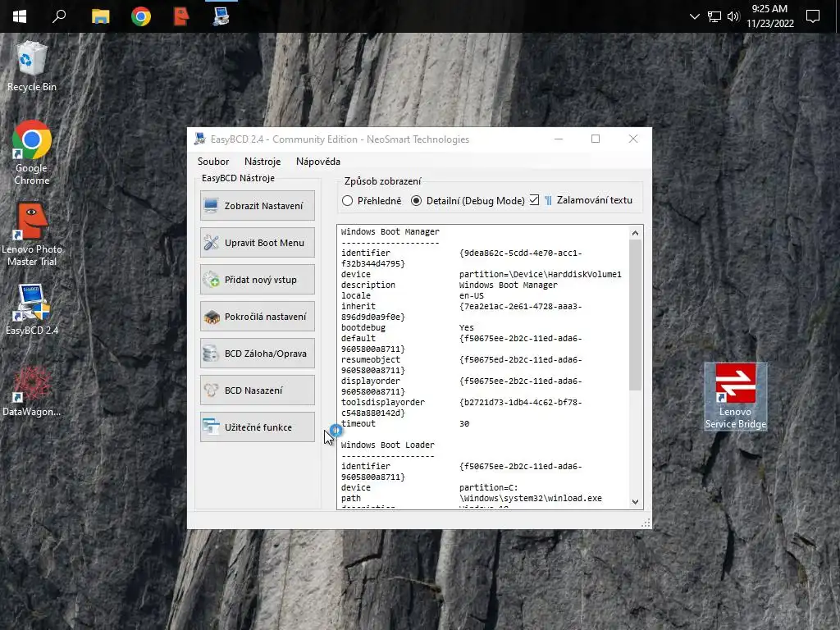The image size is (840, 630).
Task: Open the Nástroje menu
Action: click(x=262, y=162)
